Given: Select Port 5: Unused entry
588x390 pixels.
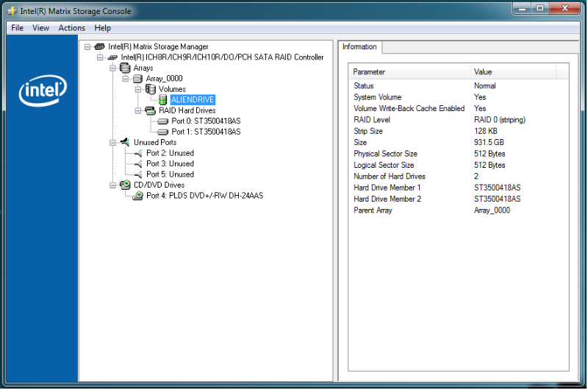Looking at the screenshot, I should (x=170, y=174).
